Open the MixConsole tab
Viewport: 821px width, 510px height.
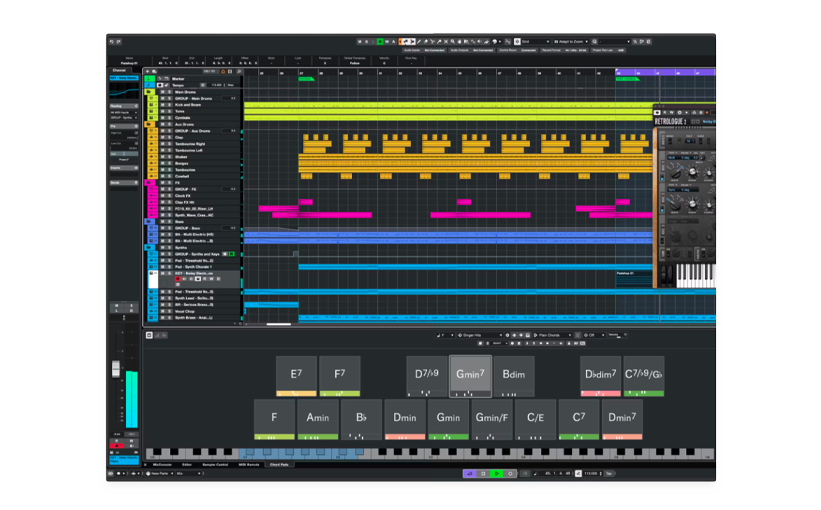(162, 464)
